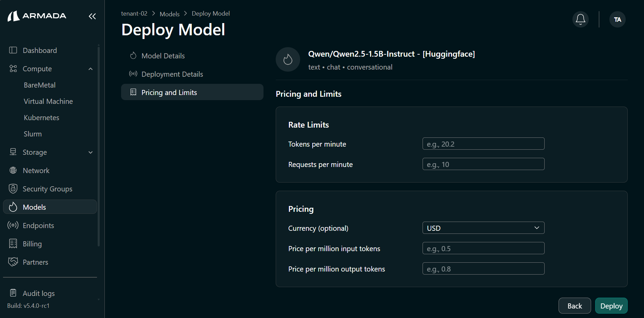Click the Network globe icon
Image resolution: width=644 pixels, height=318 pixels.
(x=13, y=170)
